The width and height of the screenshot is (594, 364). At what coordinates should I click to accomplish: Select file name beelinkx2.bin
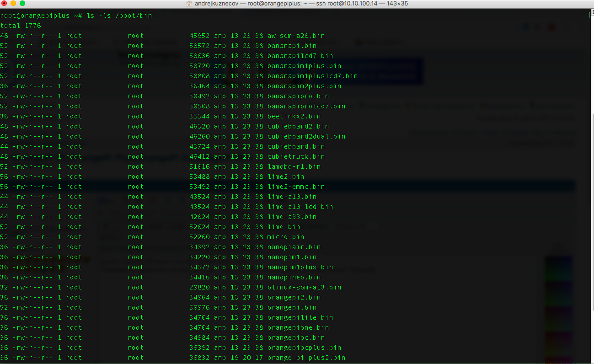(x=294, y=116)
